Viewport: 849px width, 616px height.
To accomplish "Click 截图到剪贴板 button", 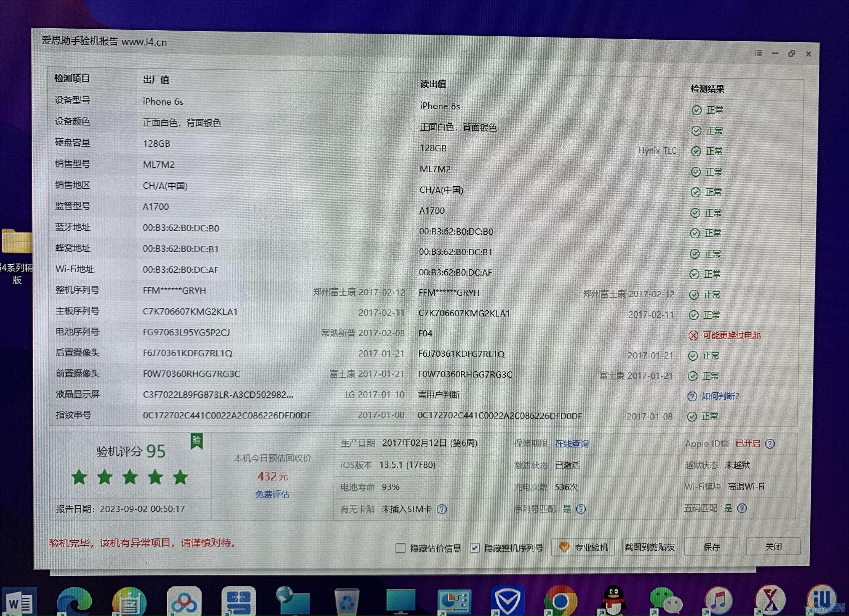I will pos(650,547).
